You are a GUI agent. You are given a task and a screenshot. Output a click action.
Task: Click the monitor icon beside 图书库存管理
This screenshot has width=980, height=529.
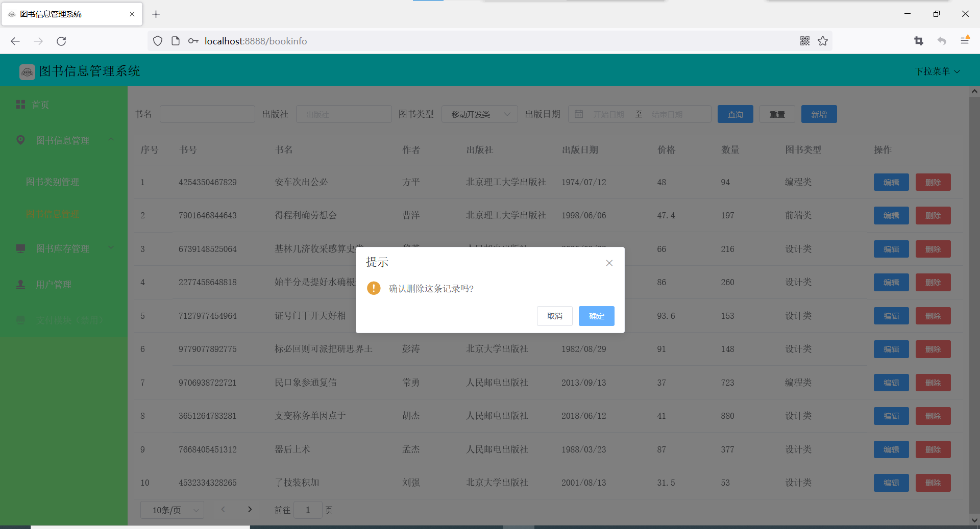tap(20, 248)
